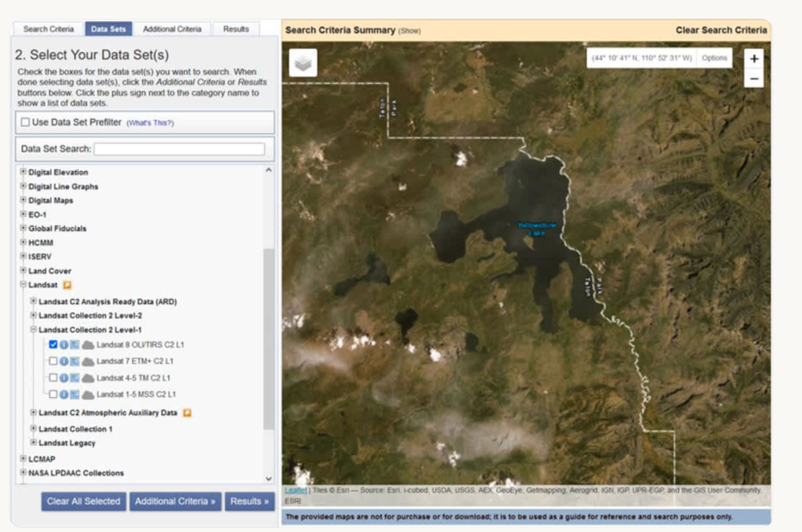The height and width of the screenshot is (532, 802).
Task: Switch to the Search Criteria tab
Action: point(48,29)
